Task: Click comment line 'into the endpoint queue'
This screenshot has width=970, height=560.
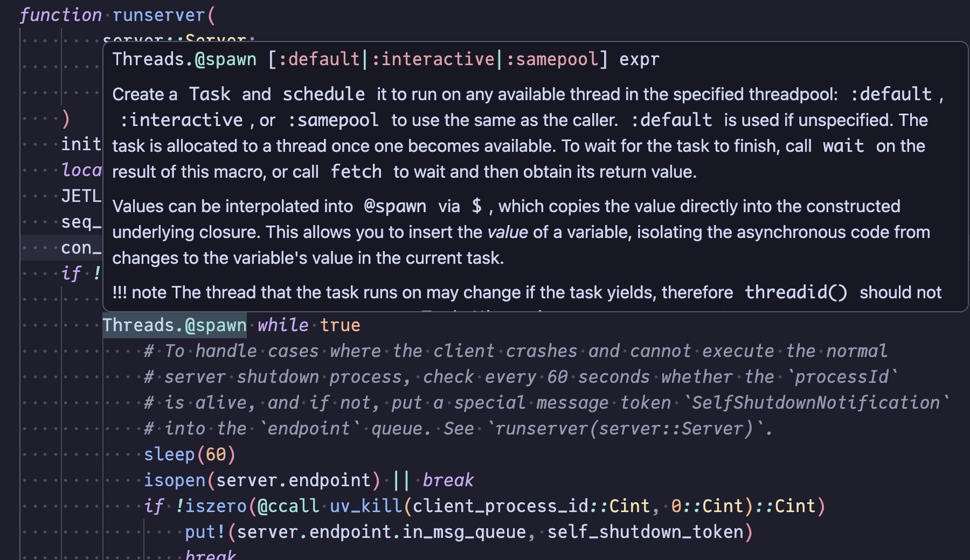Action: [459, 429]
